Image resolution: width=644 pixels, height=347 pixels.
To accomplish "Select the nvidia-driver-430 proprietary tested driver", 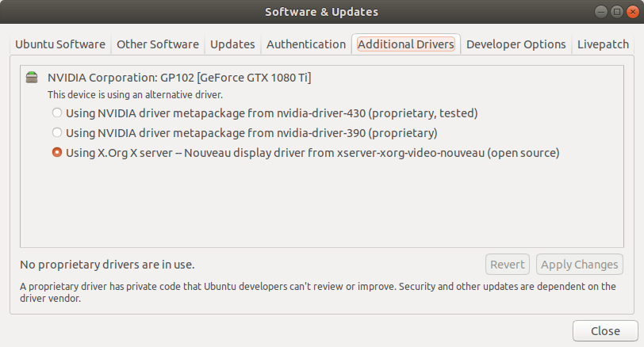I will tap(57, 112).
